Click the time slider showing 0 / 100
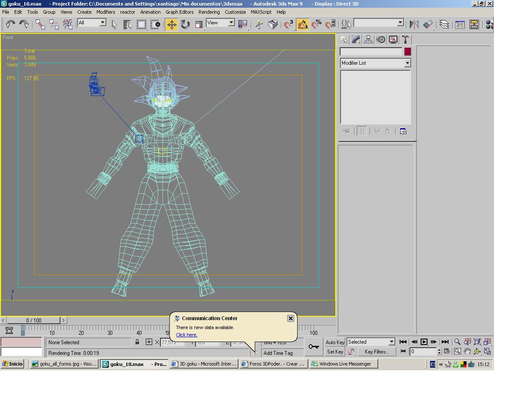The height and width of the screenshot is (420, 524). 34,320
